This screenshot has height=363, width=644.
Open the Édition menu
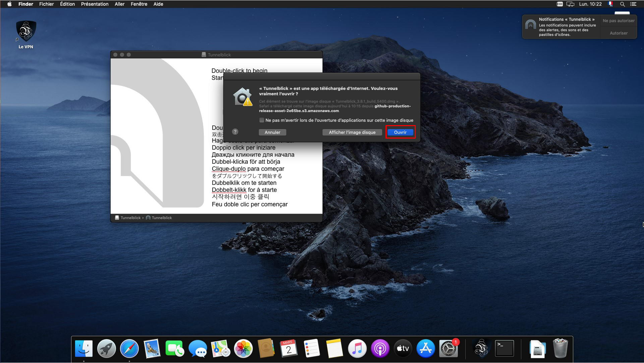coord(67,4)
